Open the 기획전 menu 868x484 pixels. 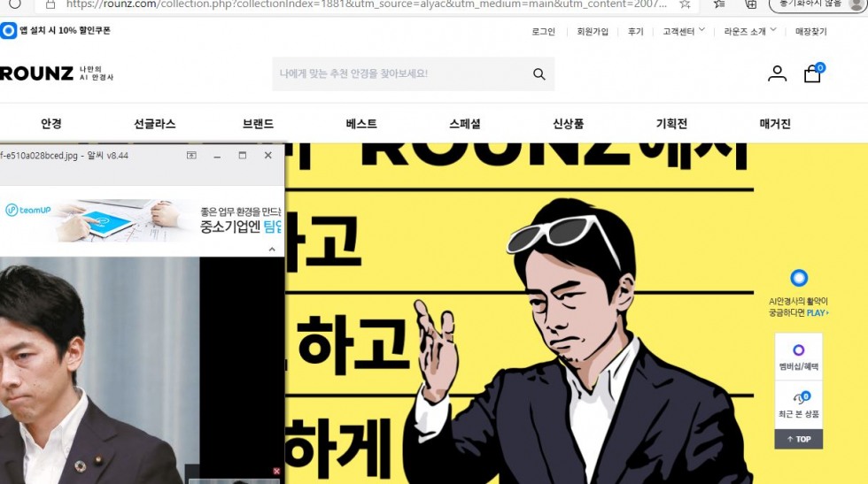point(671,124)
